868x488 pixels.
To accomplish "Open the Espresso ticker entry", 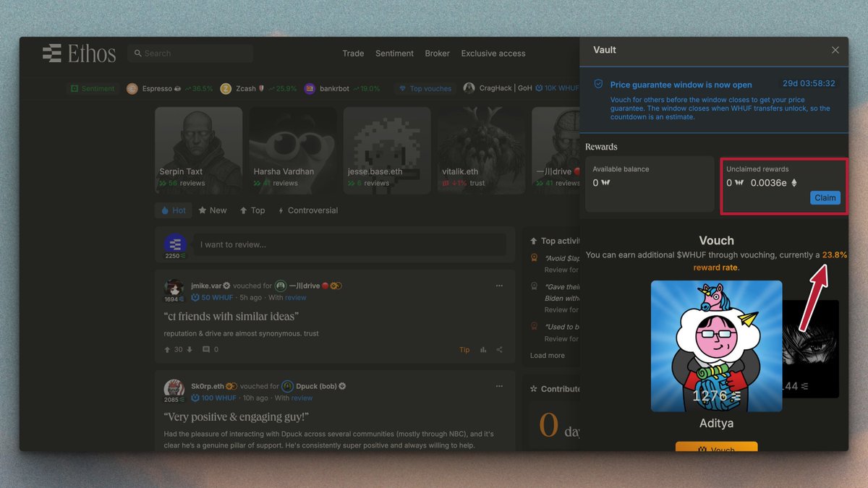I will click(169, 89).
